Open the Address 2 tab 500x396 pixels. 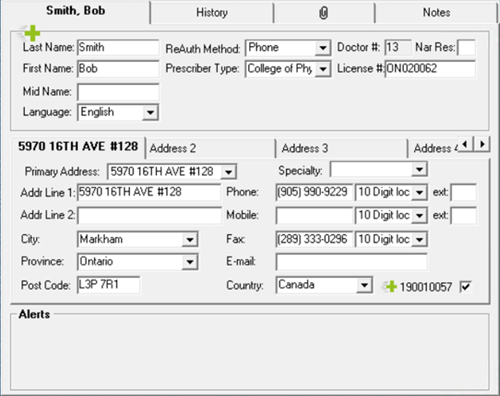coord(210,148)
